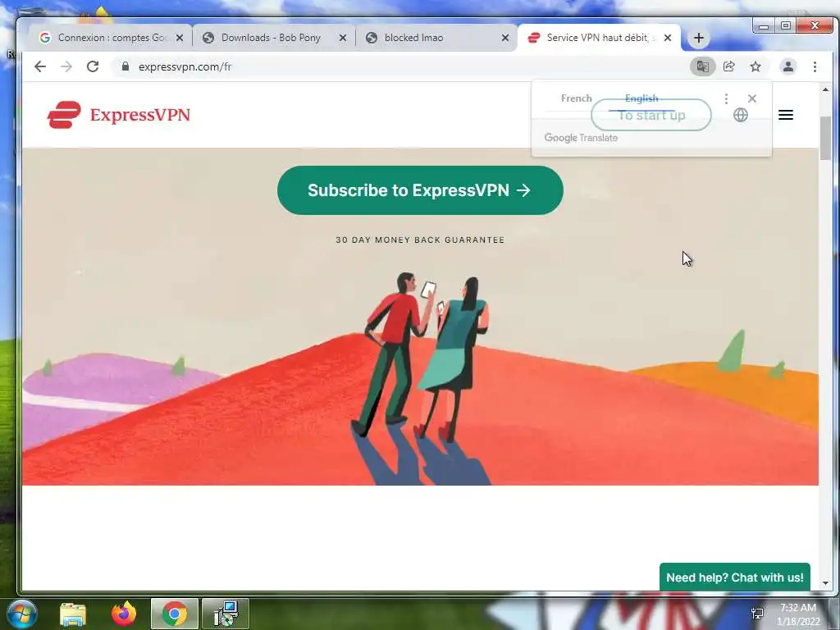Select the Service VPN haut débit tab
840x630 pixels.
point(599,38)
